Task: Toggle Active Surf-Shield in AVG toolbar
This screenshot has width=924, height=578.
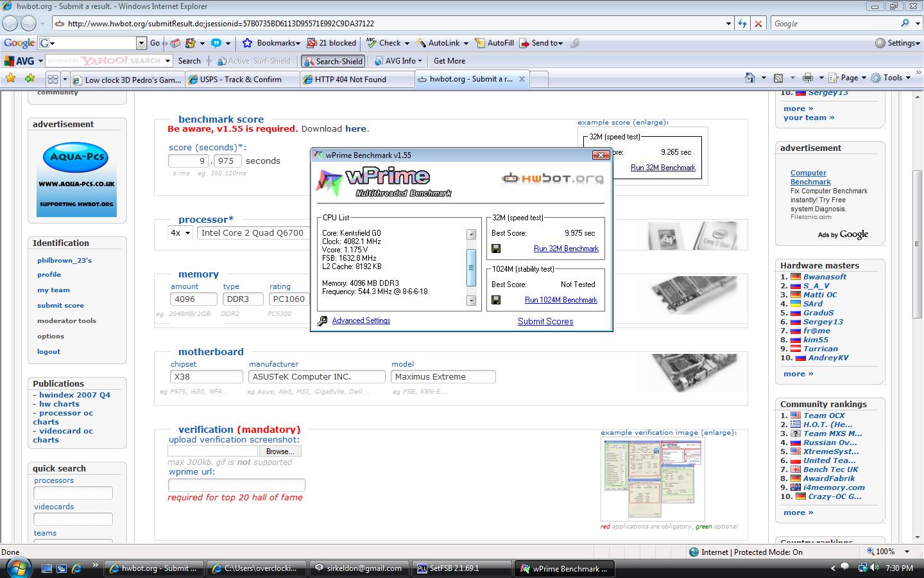Action: [x=254, y=61]
